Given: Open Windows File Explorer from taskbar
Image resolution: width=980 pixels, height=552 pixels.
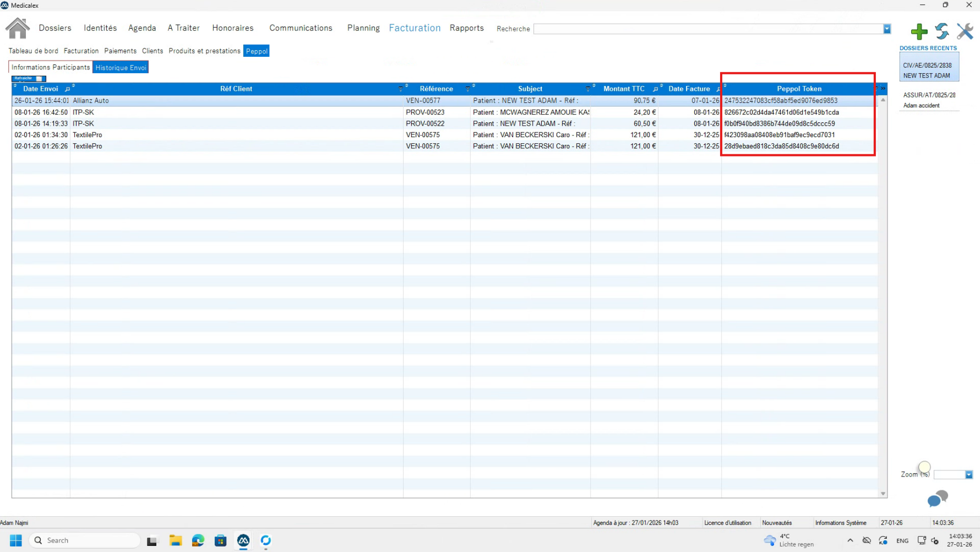Looking at the screenshot, I should (x=176, y=540).
